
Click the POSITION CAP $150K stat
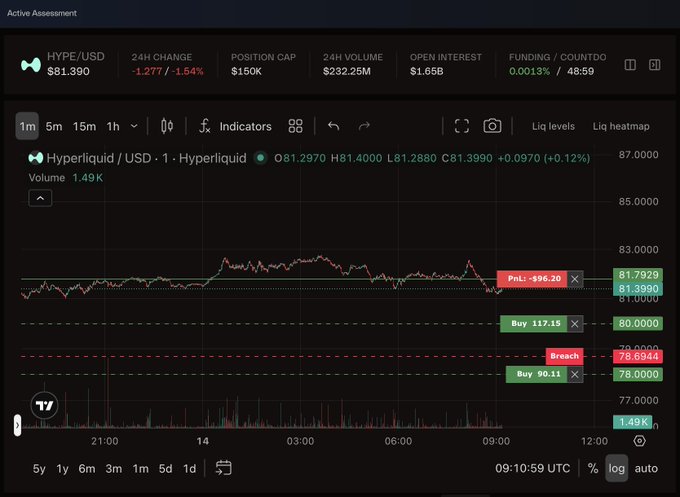click(x=263, y=65)
